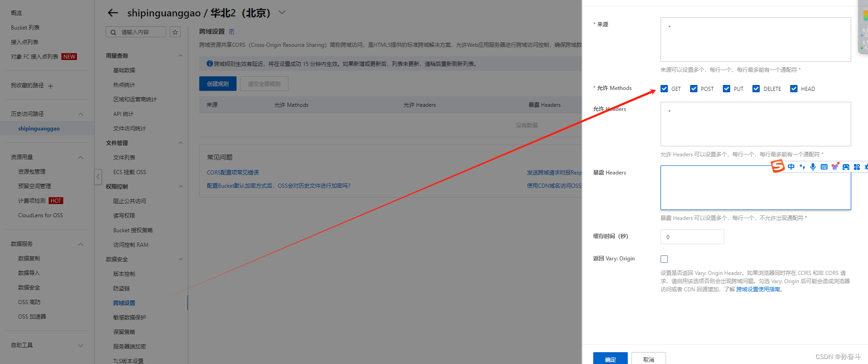
Task: Collapse the 数据安全 section
Action: pyautogui.click(x=181, y=259)
